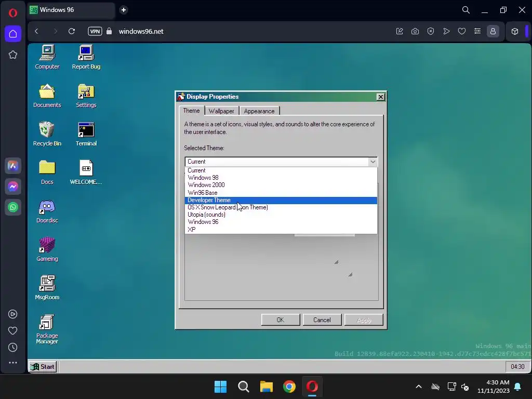Launch the Terminal shortcut
The height and width of the screenshot is (399, 532).
coord(86,134)
